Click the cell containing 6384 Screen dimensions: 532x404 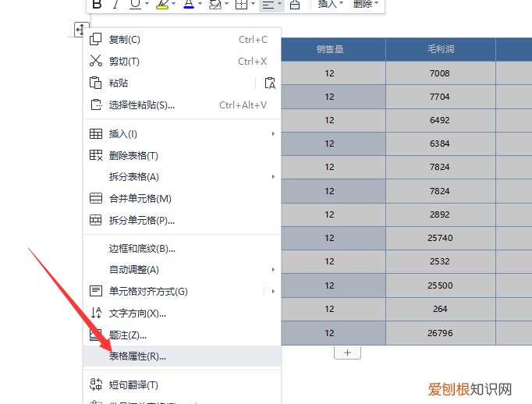coord(441,144)
